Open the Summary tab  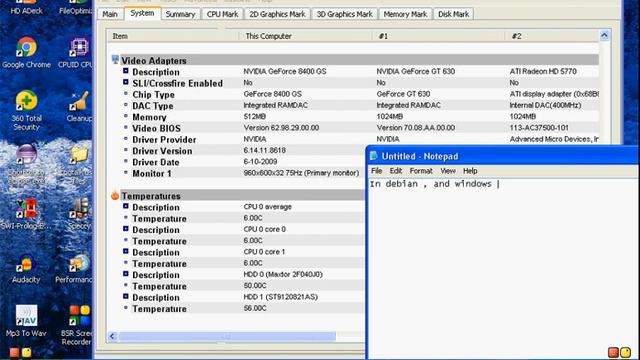pyautogui.click(x=180, y=14)
